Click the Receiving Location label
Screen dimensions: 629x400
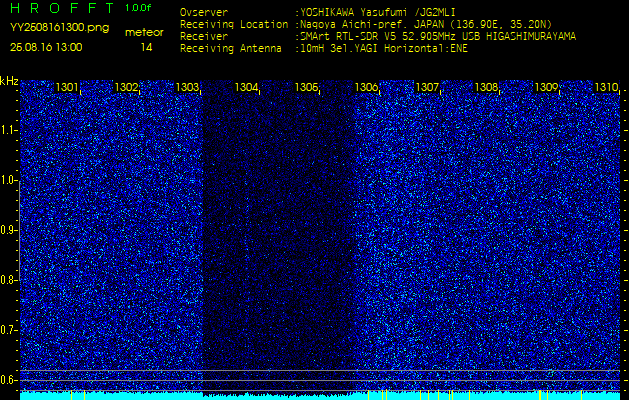[x=234, y=25]
